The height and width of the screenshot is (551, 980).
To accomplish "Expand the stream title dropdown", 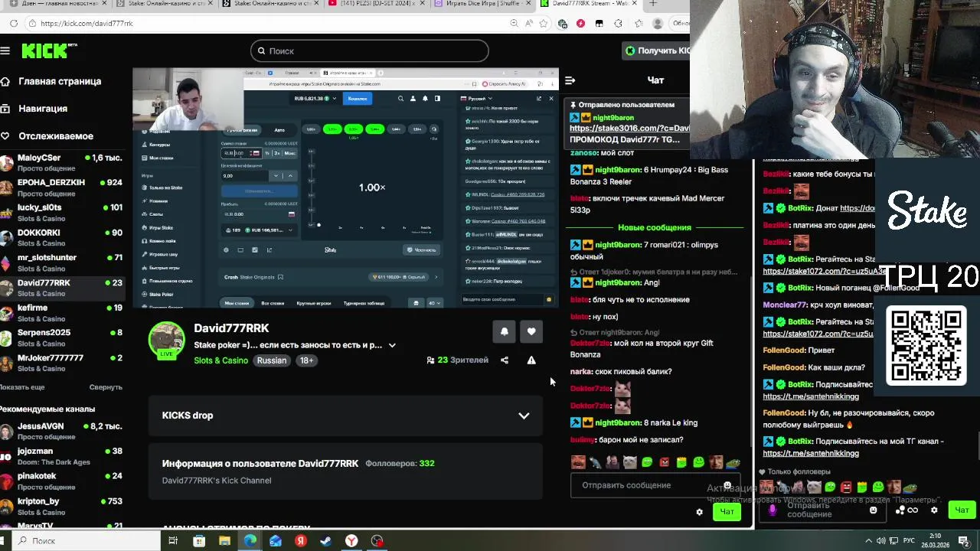I will 392,345.
